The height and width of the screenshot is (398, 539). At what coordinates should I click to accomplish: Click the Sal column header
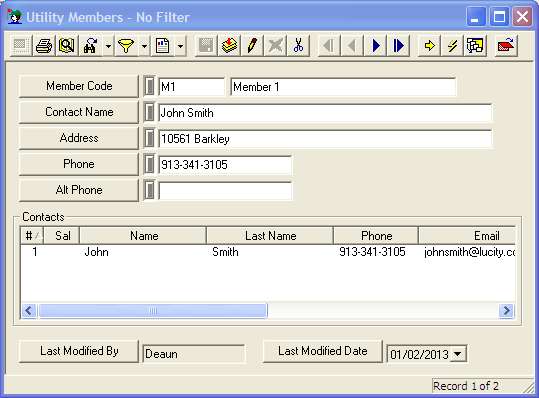pyautogui.click(x=62, y=235)
